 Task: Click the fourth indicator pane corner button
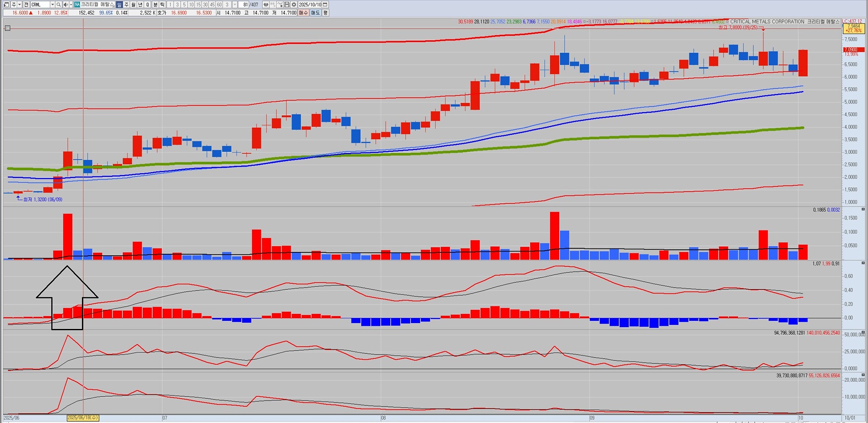863,333
